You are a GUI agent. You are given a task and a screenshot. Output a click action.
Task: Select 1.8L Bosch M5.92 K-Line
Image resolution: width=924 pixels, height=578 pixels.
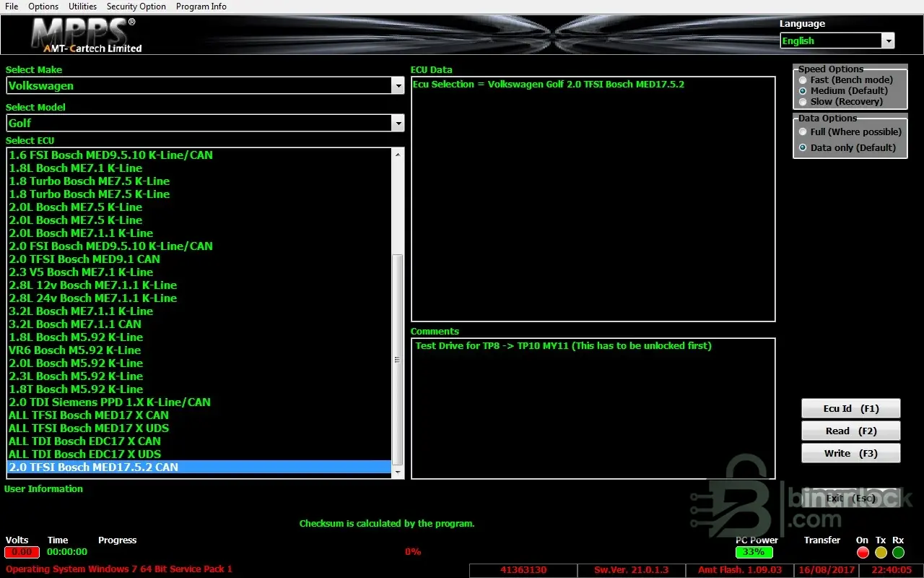(199, 337)
